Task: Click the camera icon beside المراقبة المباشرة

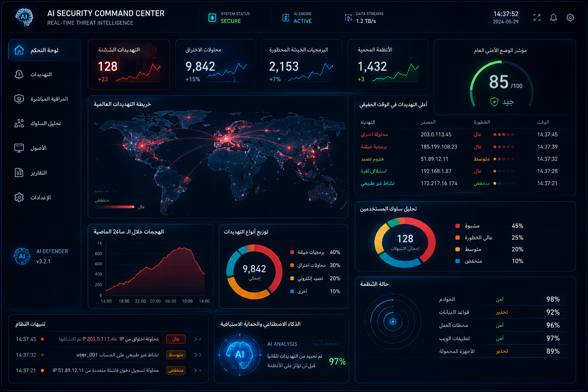Action: tap(19, 99)
